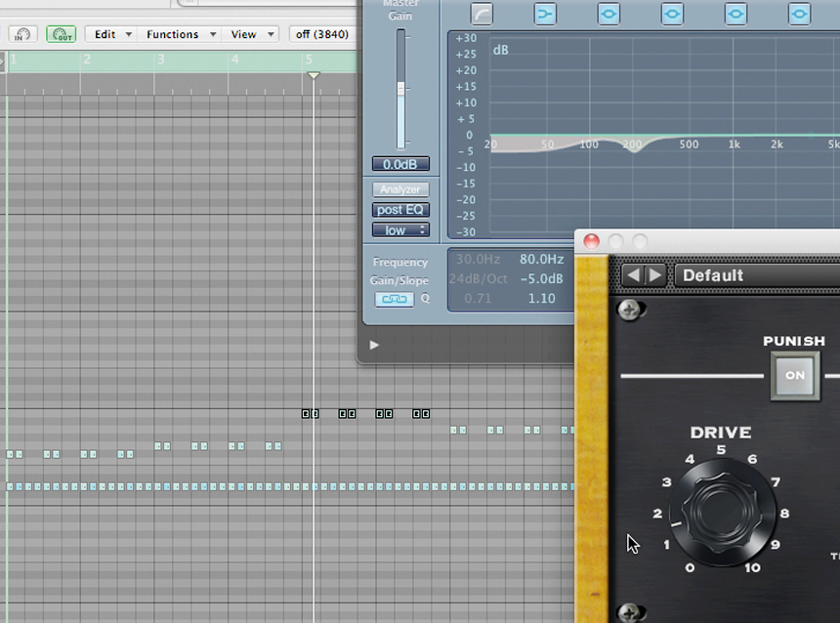The width and height of the screenshot is (840, 623).
Task: Open the low resolution dropdown
Action: (x=400, y=229)
